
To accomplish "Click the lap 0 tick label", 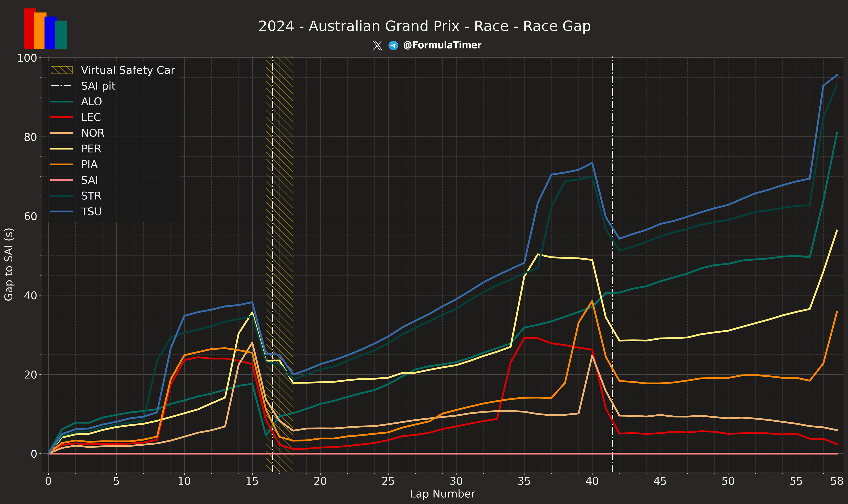I will point(48,481).
